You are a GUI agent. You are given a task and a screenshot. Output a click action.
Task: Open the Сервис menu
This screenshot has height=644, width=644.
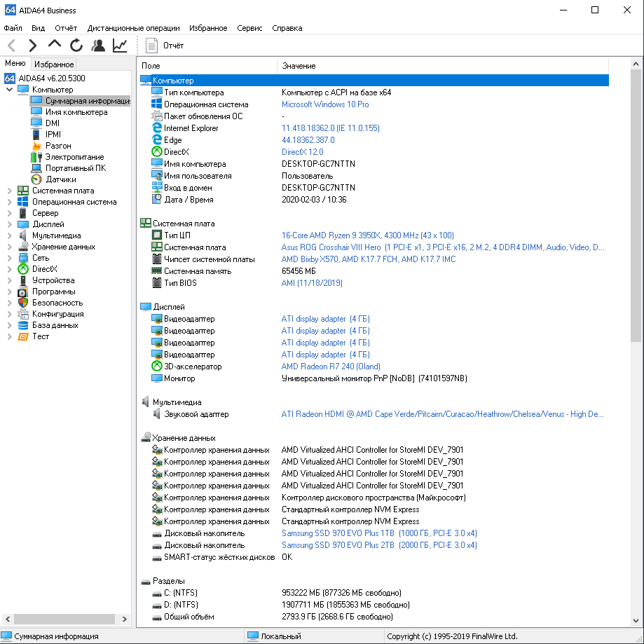click(x=249, y=28)
